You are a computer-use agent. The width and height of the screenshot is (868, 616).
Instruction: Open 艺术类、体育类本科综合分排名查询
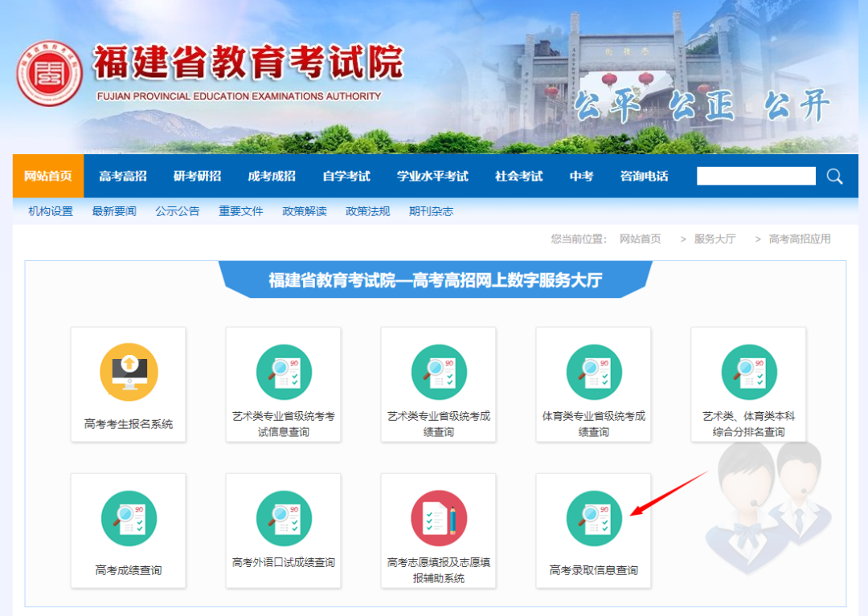click(x=748, y=385)
